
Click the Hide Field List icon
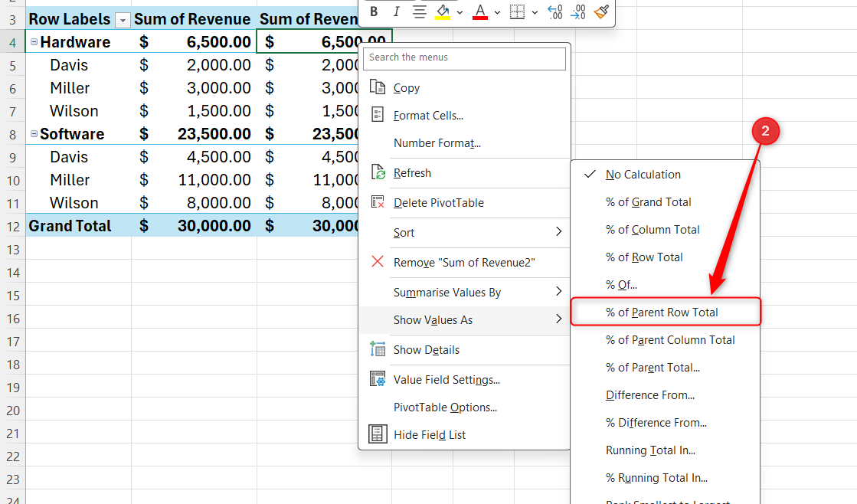tap(378, 434)
